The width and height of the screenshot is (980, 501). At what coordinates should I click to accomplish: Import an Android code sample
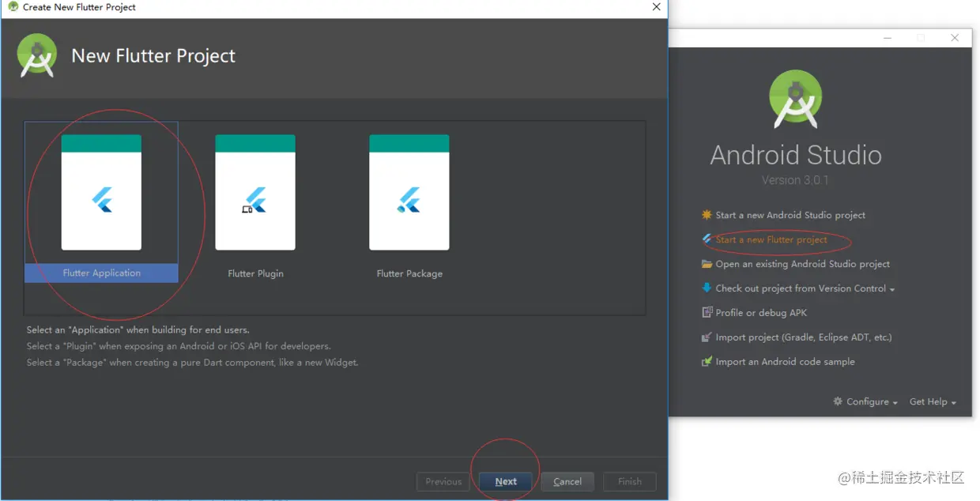(786, 362)
